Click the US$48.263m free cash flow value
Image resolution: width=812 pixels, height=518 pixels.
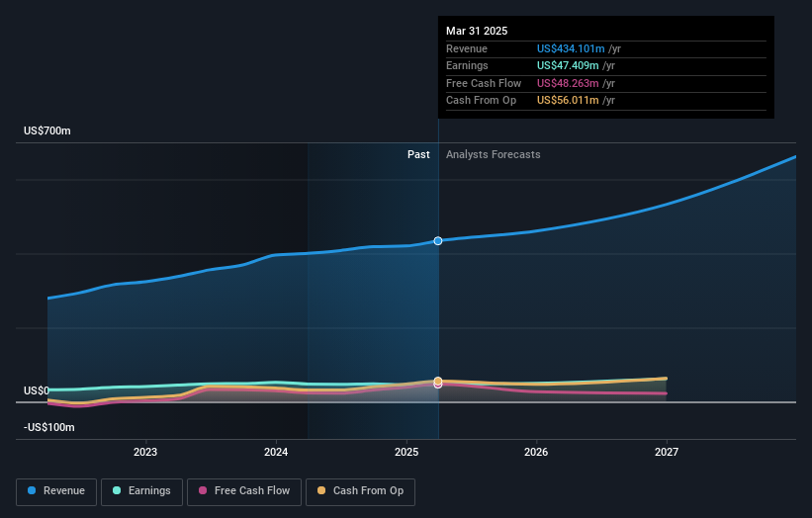pyautogui.click(x=568, y=83)
